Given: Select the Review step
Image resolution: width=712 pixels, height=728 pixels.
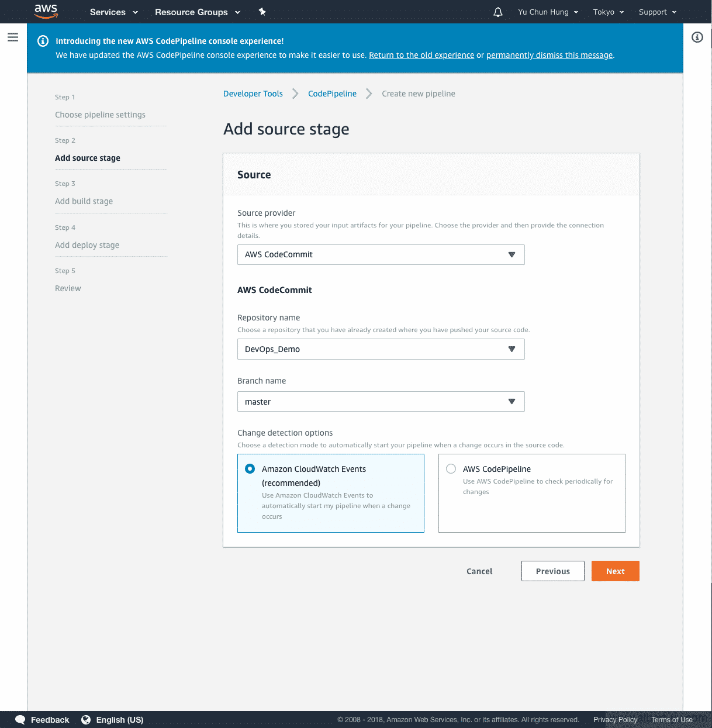Looking at the screenshot, I should (68, 288).
